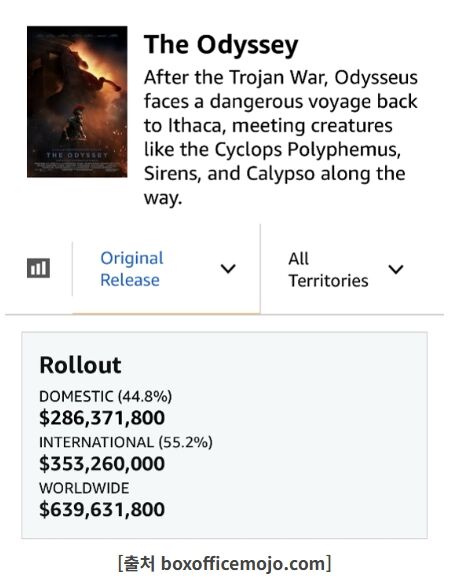Click the bar chart icon
The image size is (456, 582).
38,268
